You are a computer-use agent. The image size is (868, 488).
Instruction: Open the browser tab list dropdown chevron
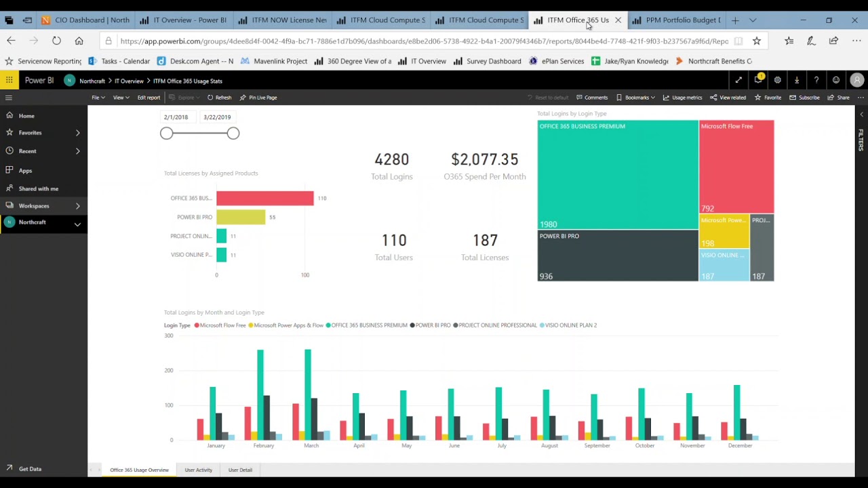753,20
